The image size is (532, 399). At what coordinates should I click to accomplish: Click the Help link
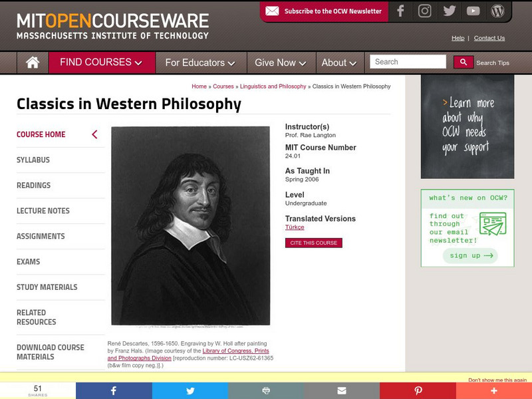pos(458,38)
